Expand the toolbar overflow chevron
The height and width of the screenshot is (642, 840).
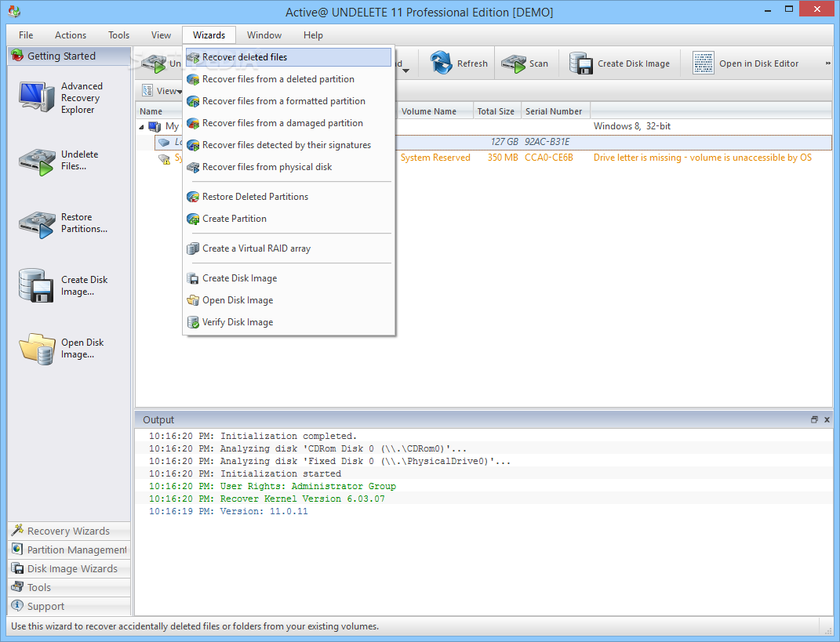pyautogui.click(x=827, y=63)
